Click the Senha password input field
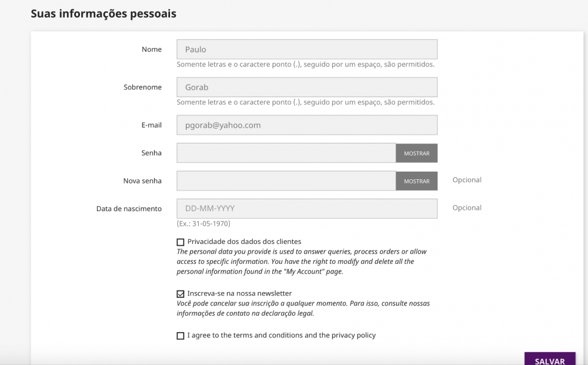 pos(286,153)
